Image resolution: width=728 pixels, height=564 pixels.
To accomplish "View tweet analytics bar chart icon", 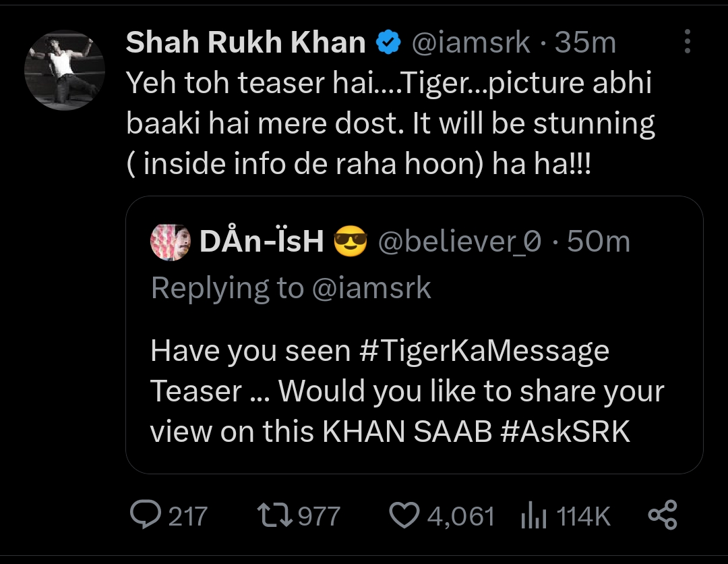I will 533,517.
